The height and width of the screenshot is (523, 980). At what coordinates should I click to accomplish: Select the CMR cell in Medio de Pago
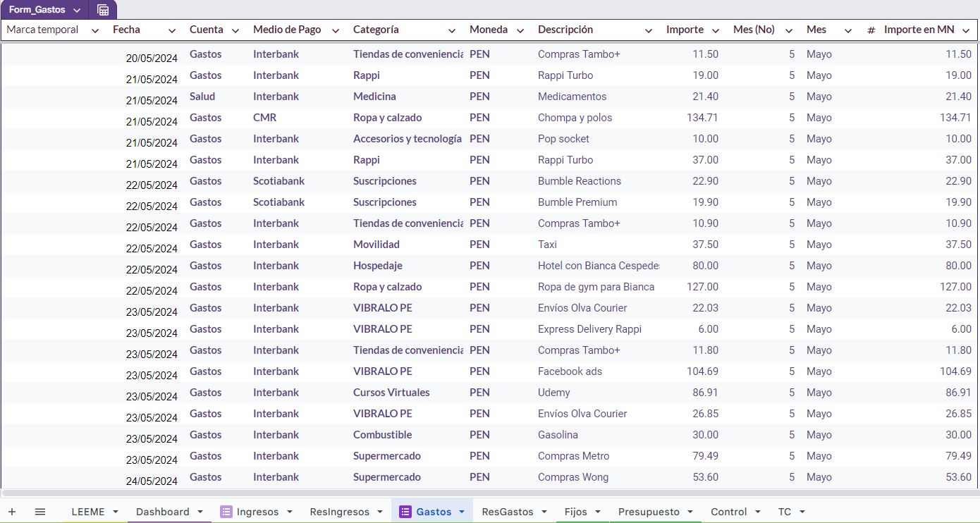pos(265,118)
